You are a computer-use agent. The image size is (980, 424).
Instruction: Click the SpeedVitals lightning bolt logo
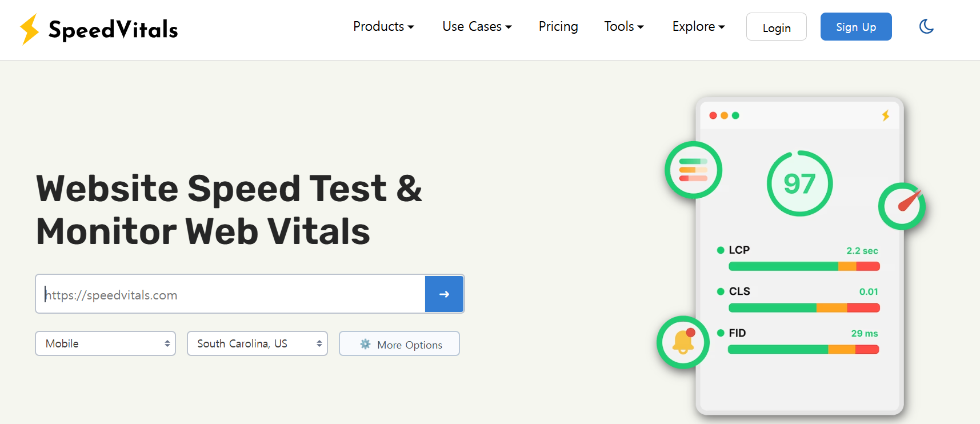(x=29, y=29)
